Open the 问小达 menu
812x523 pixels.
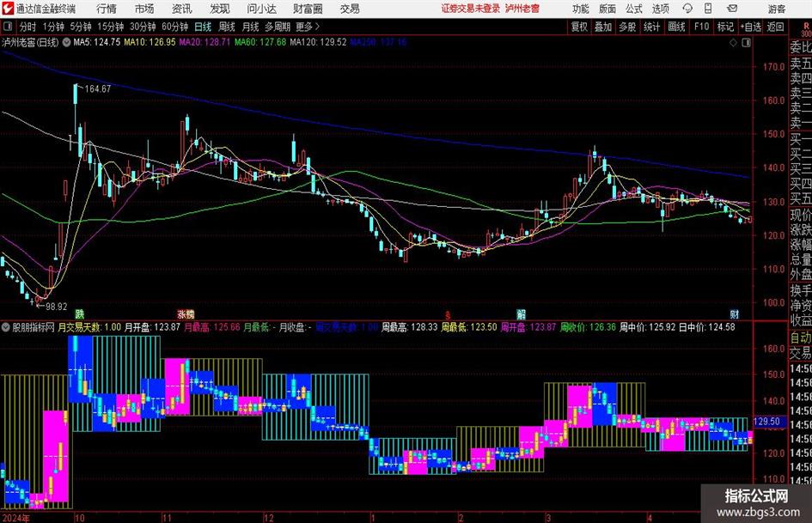[261, 9]
